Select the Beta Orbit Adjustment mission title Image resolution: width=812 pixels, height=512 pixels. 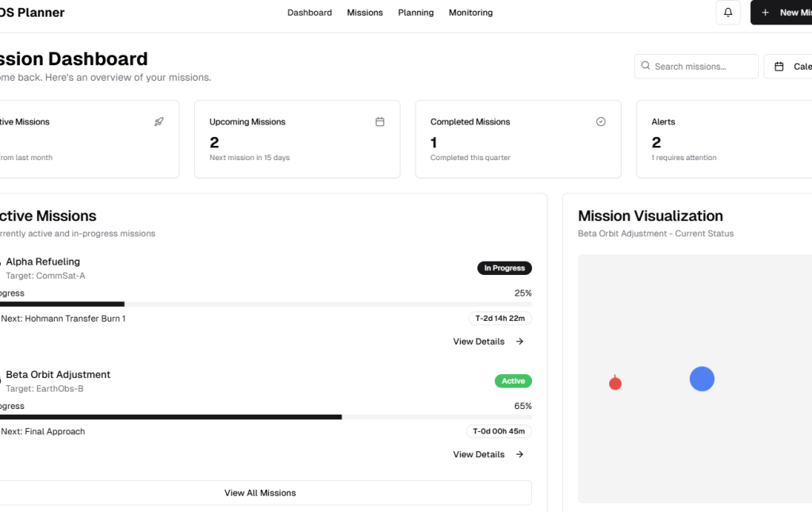(58, 374)
